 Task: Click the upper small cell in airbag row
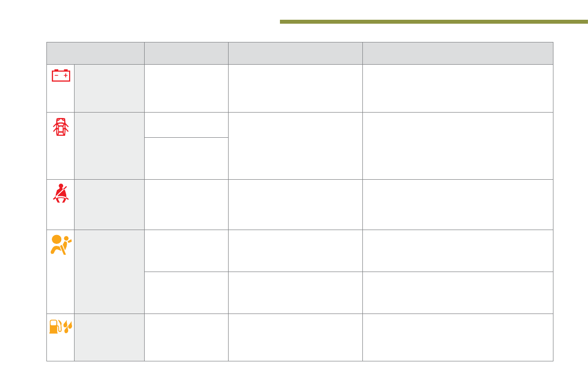[x=186, y=250]
